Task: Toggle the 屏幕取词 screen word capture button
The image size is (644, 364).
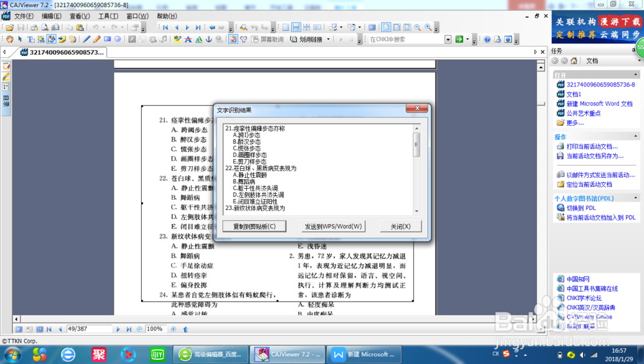Action: [x=267, y=39]
